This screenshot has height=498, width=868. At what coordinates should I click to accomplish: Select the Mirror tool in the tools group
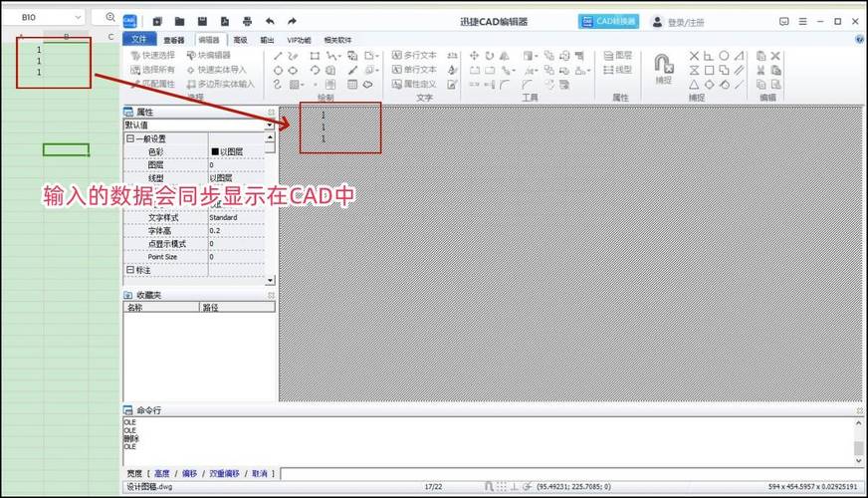pos(505,56)
